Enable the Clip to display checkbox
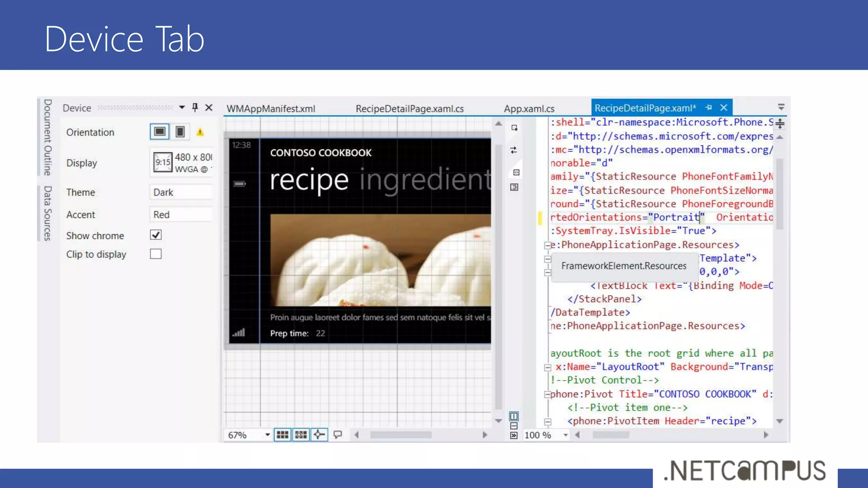 (156, 254)
